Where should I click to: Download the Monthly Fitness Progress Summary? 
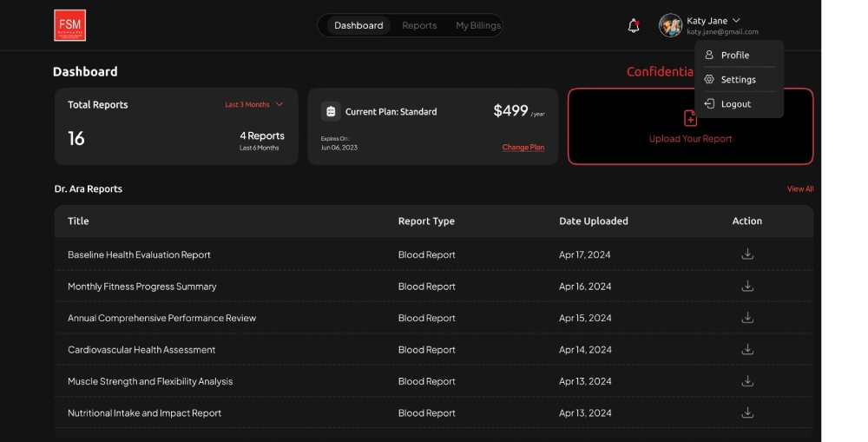pos(747,286)
